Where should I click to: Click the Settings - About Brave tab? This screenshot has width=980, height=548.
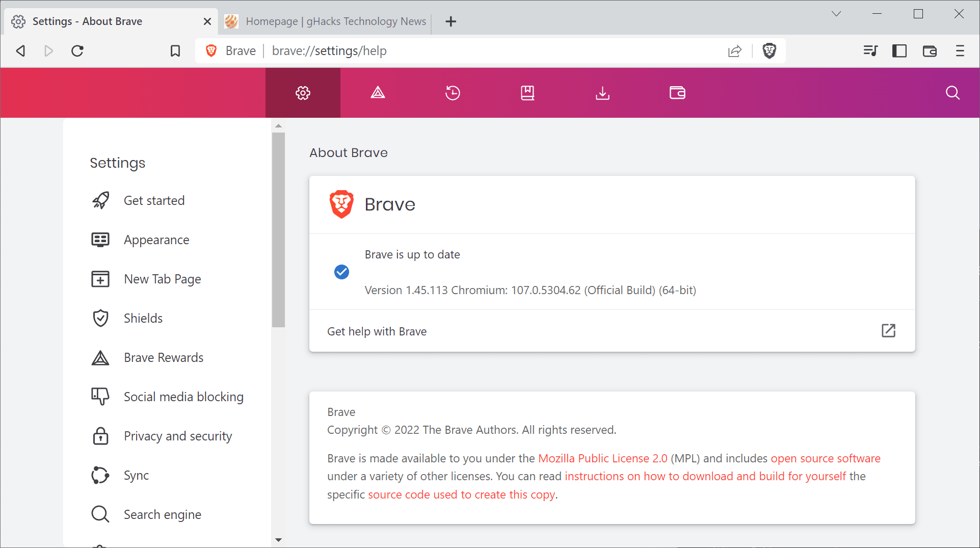click(x=111, y=21)
